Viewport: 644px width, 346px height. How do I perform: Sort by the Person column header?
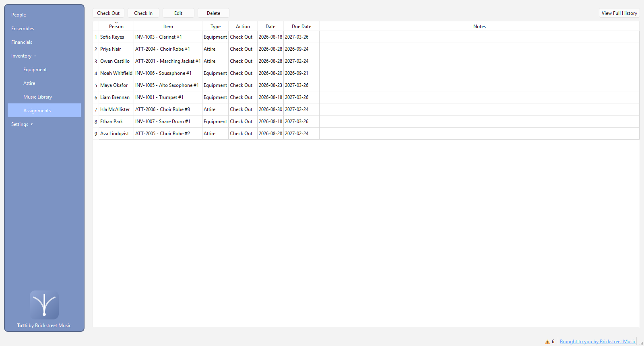(x=116, y=26)
